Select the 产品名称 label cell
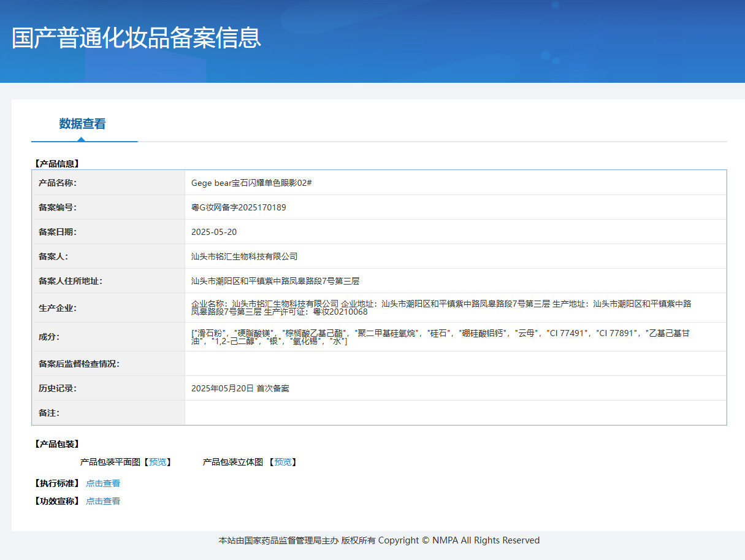The image size is (745, 560). [x=109, y=183]
